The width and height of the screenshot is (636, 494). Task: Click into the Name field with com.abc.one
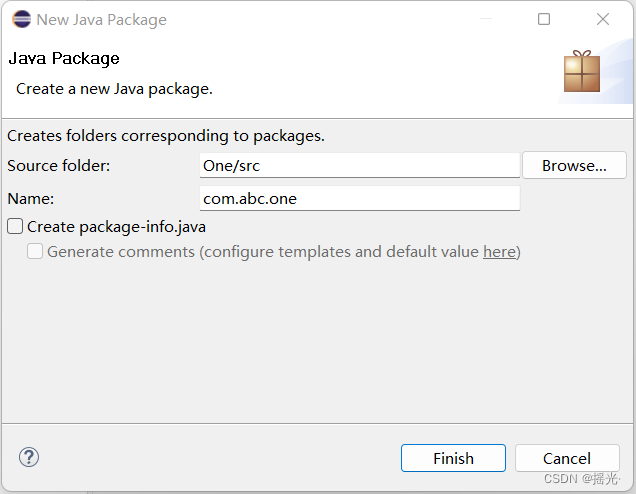click(x=360, y=198)
